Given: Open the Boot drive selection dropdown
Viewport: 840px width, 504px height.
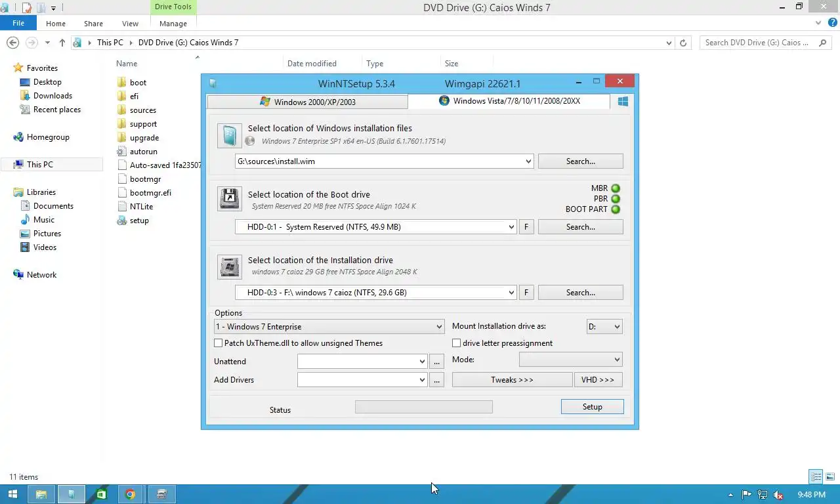Looking at the screenshot, I should pyautogui.click(x=511, y=227).
